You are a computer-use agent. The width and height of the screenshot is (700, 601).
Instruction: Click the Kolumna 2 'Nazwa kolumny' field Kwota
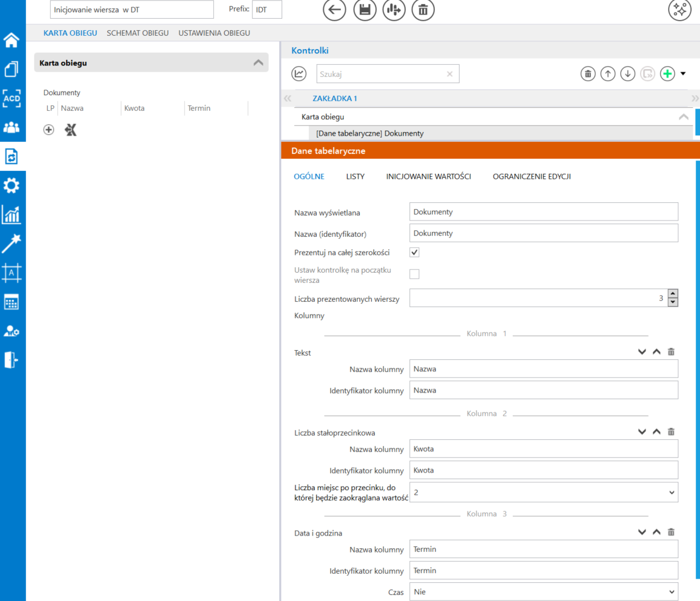click(x=544, y=449)
